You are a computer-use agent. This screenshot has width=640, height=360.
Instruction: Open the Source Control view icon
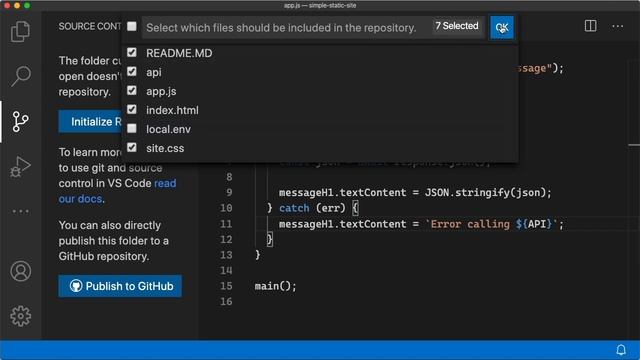click(x=20, y=122)
